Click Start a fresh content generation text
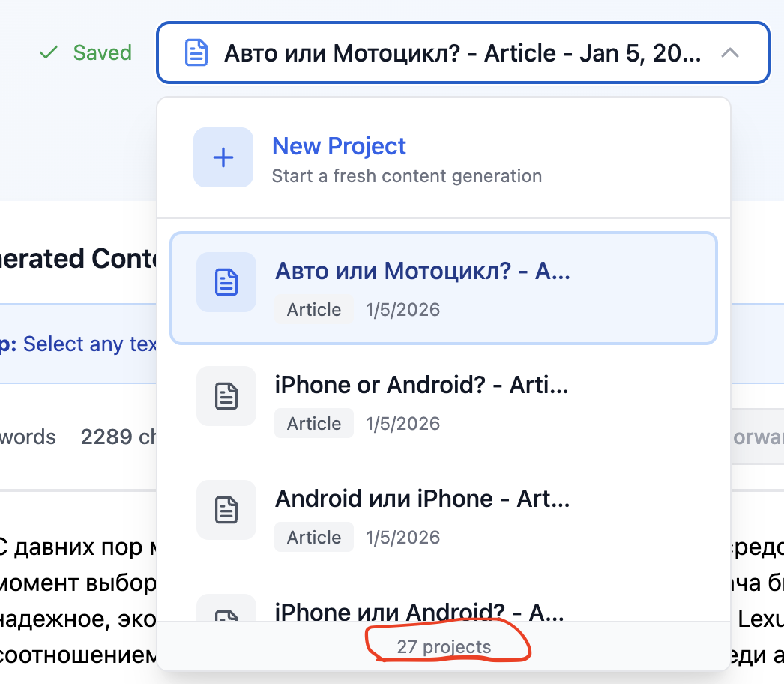 point(406,177)
